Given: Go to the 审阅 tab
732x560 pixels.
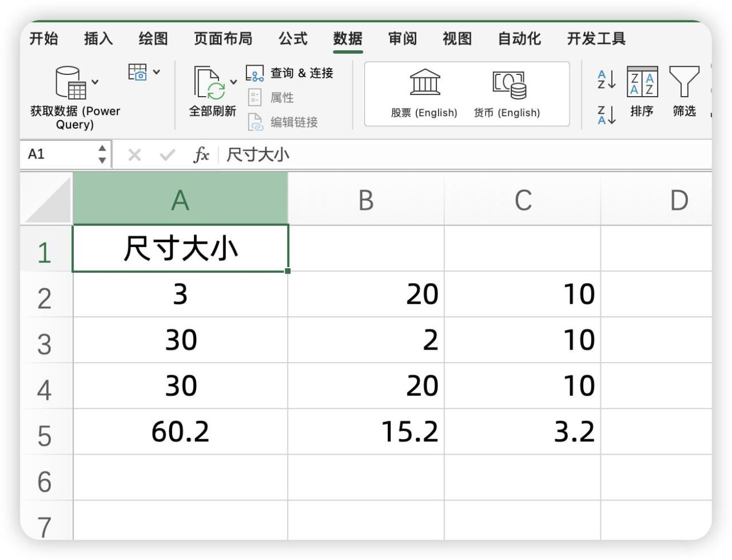Looking at the screenshot, I should [x=403, y=38].
